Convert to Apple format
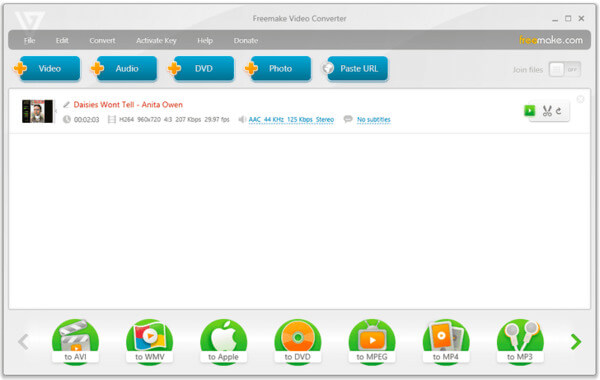The width and height of the screenshot is (600, 380). pyautogui.click(x=224, y=342)
